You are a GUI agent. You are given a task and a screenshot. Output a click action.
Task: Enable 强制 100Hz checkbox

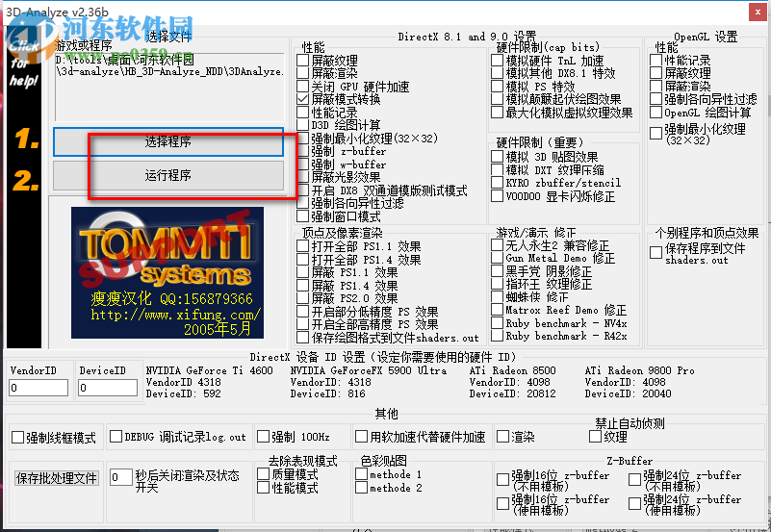pos(264,436)
